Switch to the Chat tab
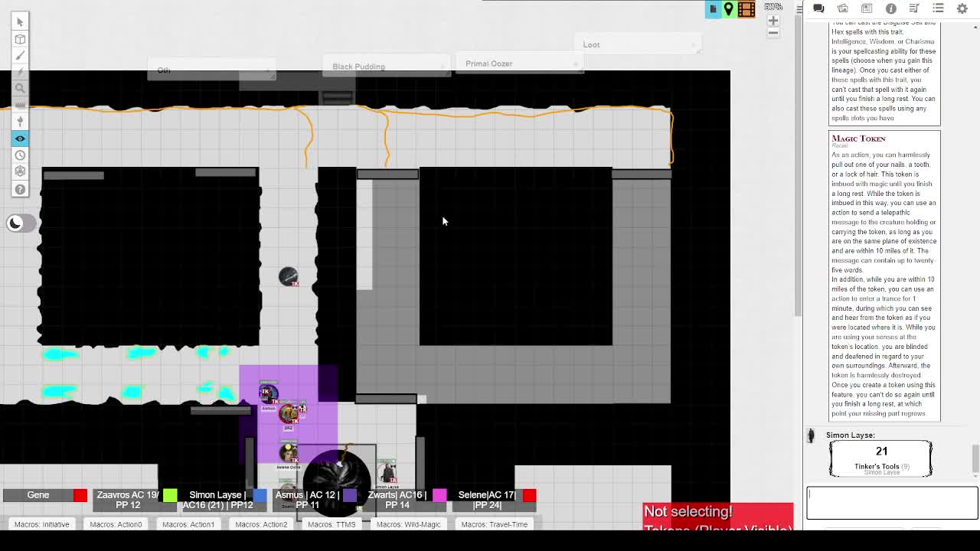The image size is (980, 551). click(818, 8)
